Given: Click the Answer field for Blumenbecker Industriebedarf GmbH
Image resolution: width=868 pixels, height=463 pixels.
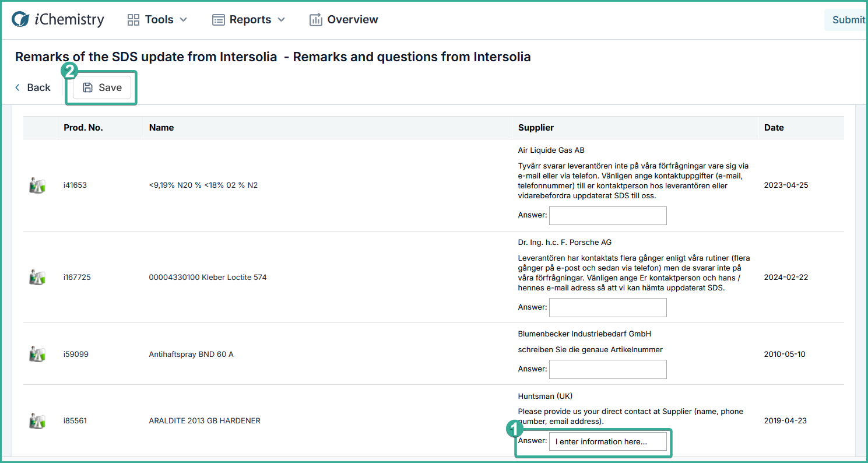Looking at the screenshot, I should coord(608,369).
